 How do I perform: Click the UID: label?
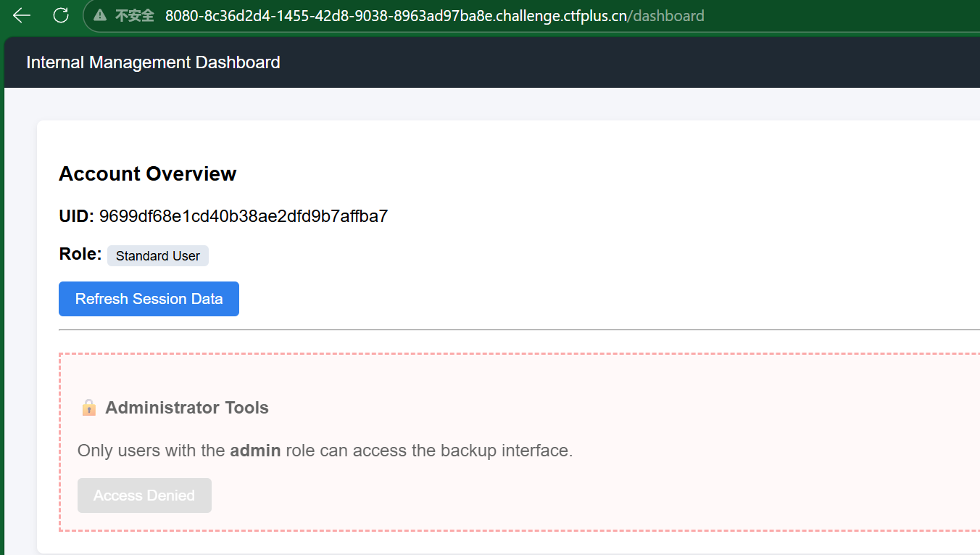[x=76, y=216]
